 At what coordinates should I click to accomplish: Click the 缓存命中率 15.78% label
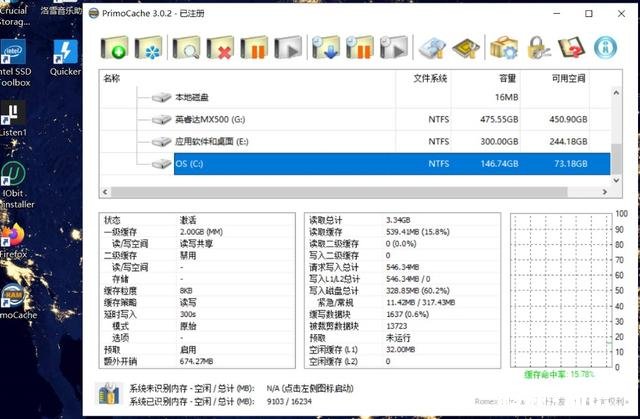(x=559, y=374)
